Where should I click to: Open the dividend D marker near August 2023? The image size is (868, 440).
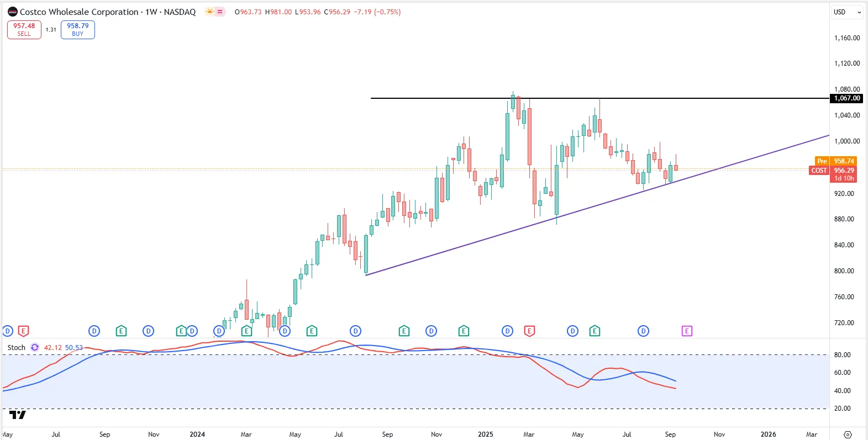click(94, 331)
